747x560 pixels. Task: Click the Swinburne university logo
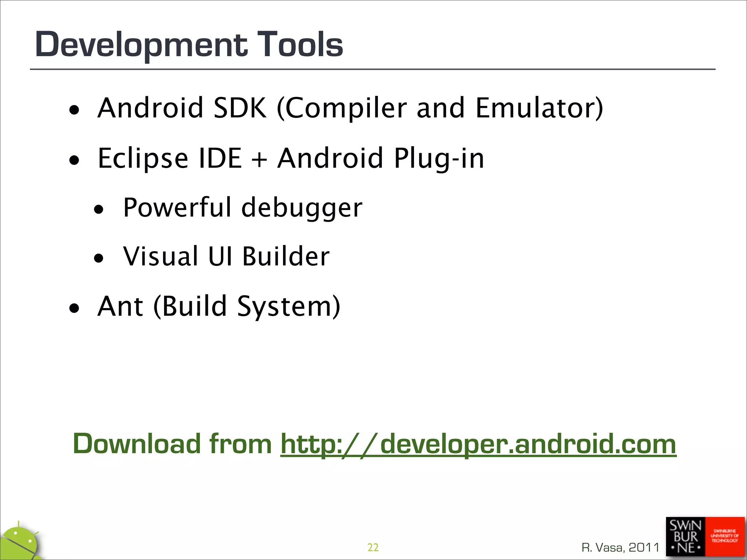[x=705, y=537]
